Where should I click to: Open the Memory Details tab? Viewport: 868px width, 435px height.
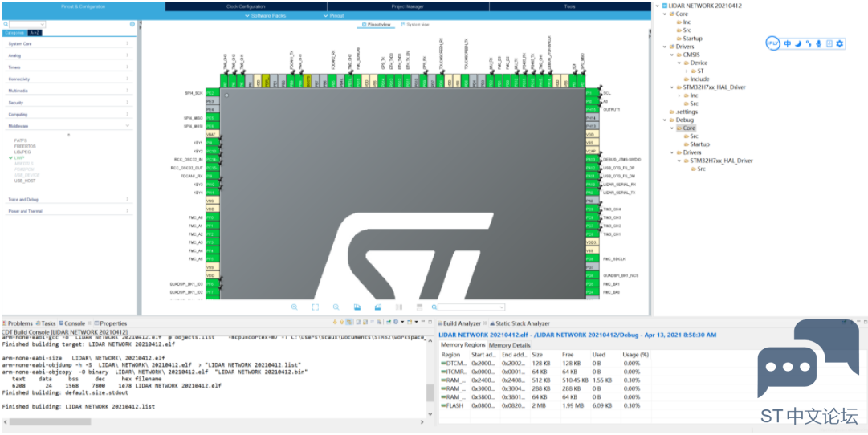pyautogui.click(x=509, y=345)
